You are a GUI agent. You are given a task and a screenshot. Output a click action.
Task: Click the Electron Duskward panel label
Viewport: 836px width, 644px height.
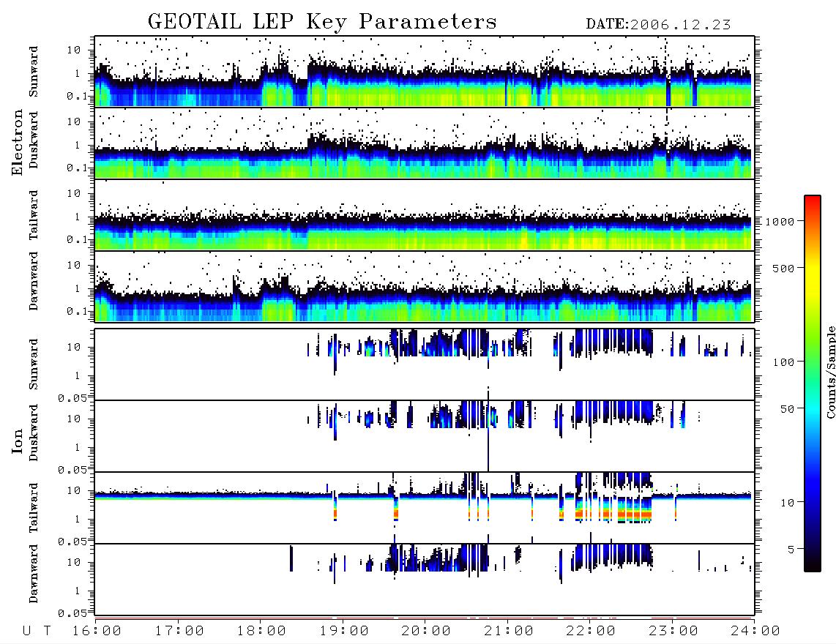34,140
